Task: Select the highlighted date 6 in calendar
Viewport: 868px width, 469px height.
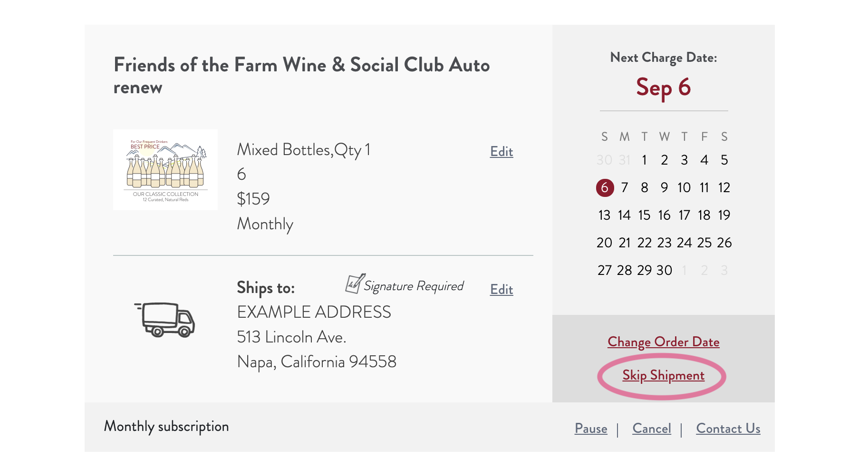Action: pyautogui.click(x=605, y=188)
